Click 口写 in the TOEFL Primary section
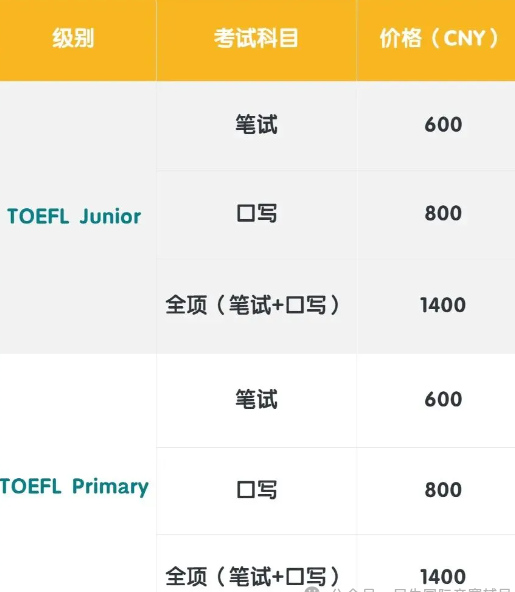The width and height of the screenshot is (515, 592). [257, 490]
